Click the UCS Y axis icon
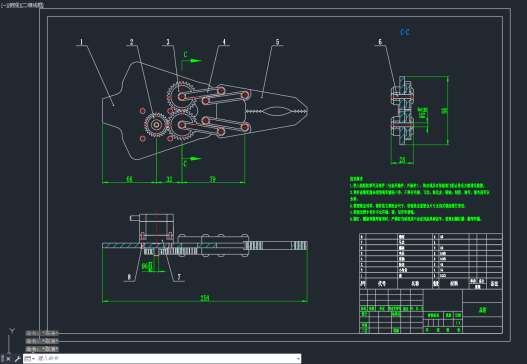This screenshot has width=527, height=364. (12, 331)
